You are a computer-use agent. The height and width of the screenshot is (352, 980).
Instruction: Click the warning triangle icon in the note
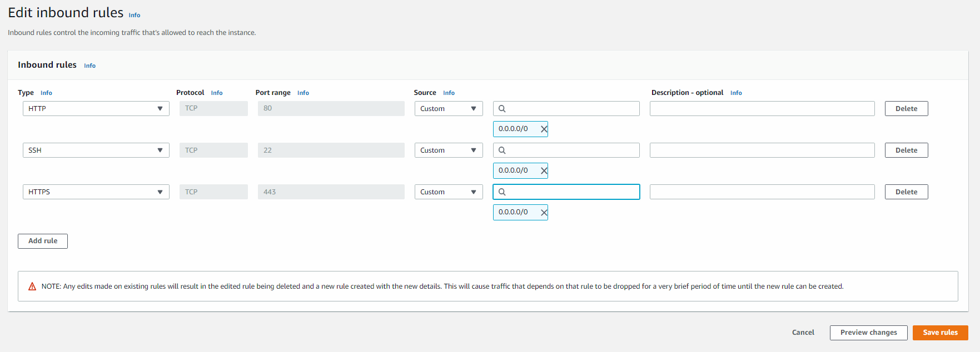coord(32,286)
